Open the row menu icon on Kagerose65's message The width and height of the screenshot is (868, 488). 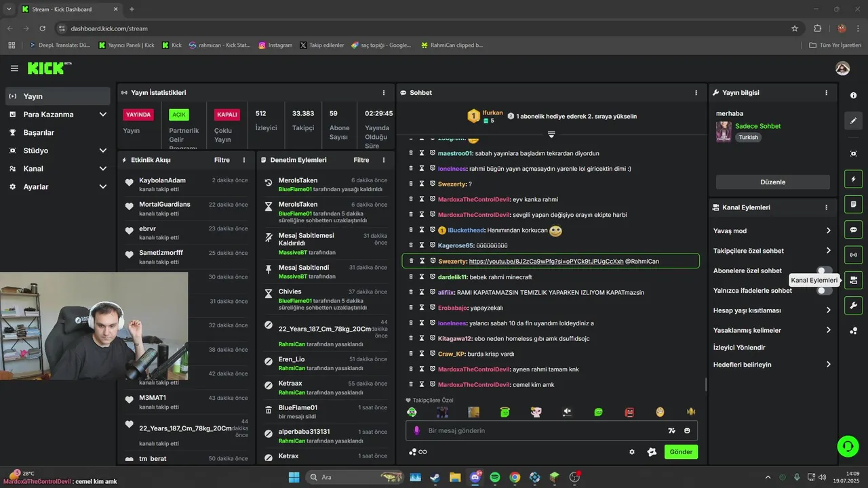tap(410, 245)
